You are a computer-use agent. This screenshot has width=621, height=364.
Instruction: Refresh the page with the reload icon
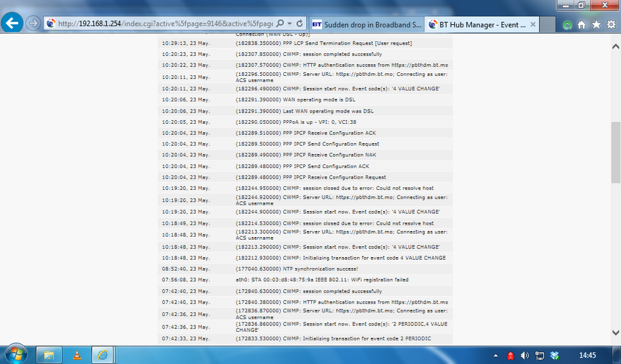coord(300,24)
